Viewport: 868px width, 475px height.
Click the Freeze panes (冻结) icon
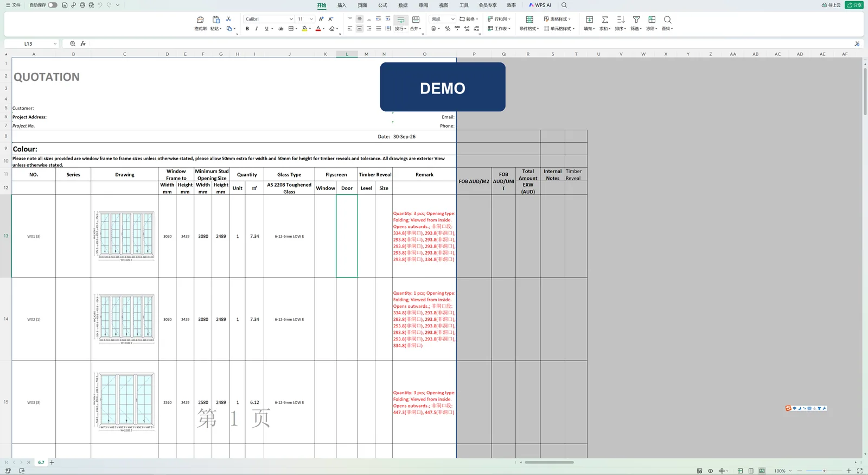click(x=652, y=20)
